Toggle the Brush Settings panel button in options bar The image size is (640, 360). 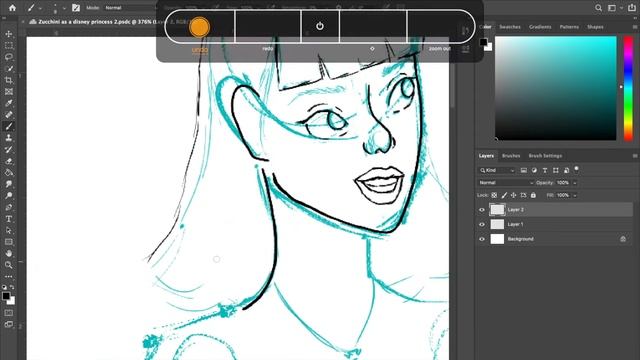(76, 8)
